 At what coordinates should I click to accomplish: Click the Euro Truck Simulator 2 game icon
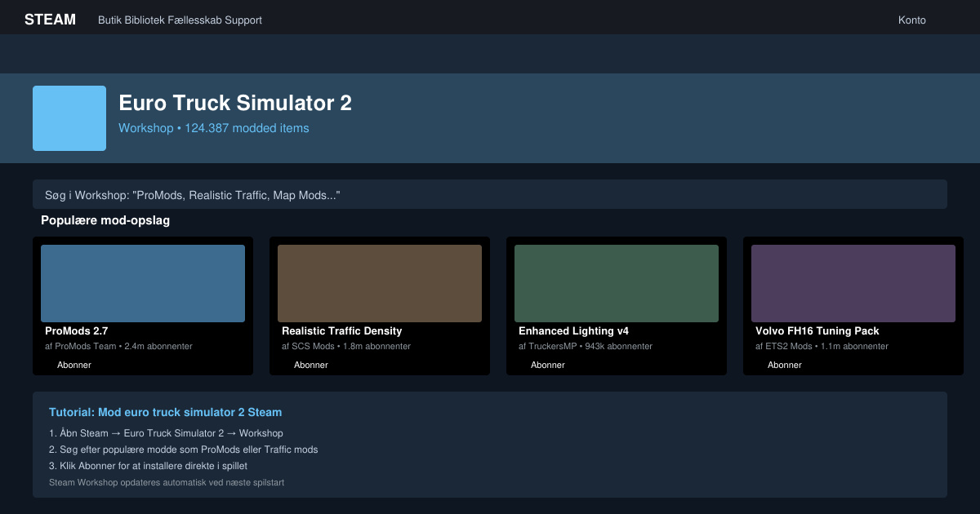pos(69,118)
